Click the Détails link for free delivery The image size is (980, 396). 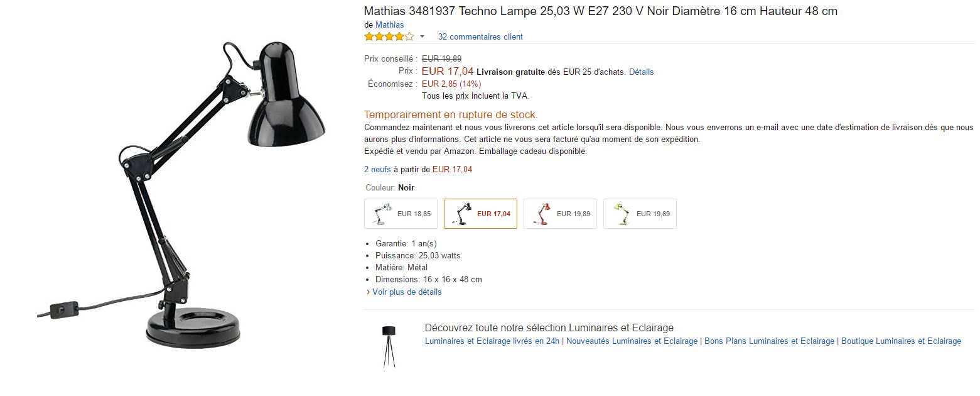point(641,72)
